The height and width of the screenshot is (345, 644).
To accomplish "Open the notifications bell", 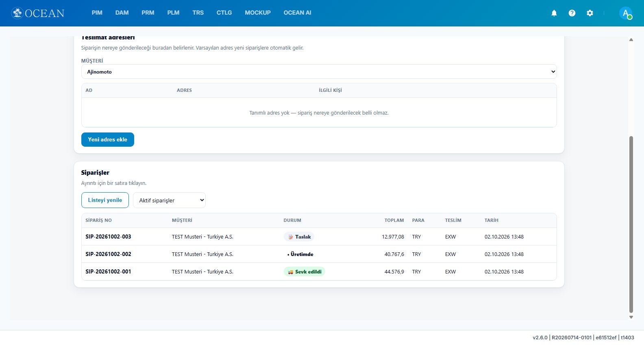I will coord(554,13).
